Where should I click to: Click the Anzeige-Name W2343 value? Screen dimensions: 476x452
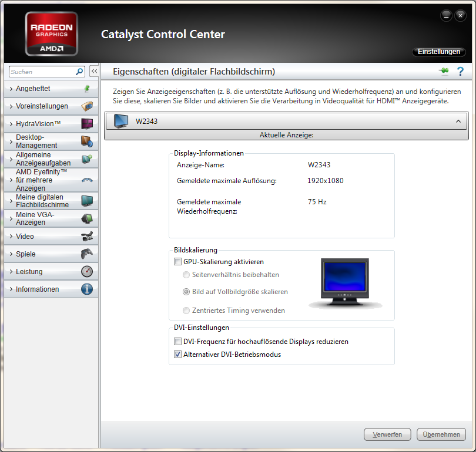(x=319, y=165)
